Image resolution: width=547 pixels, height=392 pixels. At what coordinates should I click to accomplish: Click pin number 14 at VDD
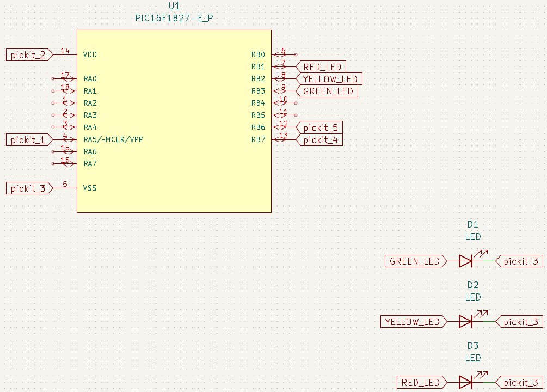[x=65, y=51]
